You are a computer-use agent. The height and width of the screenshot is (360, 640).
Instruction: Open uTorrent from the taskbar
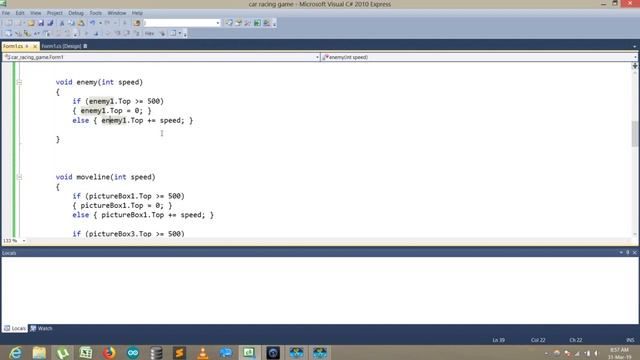(x=62, y=353)
